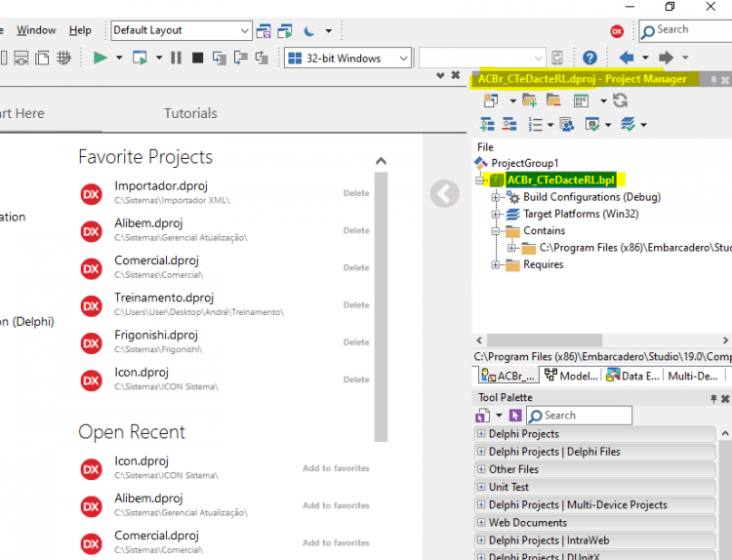Expand the Build Configurations (Debug) node

[x=495, y=197]
